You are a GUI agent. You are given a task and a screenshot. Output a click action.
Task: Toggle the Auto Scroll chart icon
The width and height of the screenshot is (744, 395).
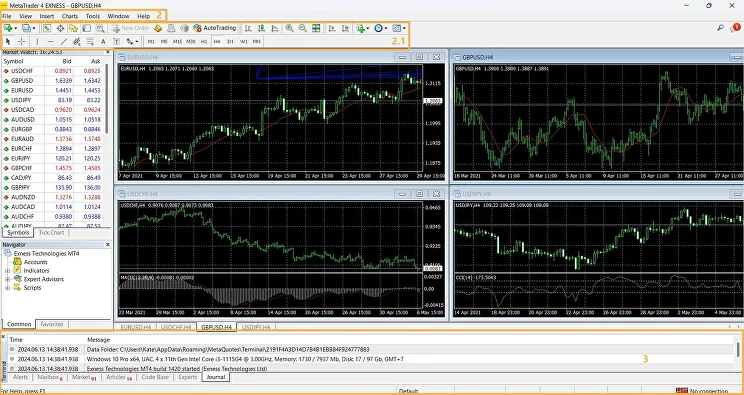[332, 28]
